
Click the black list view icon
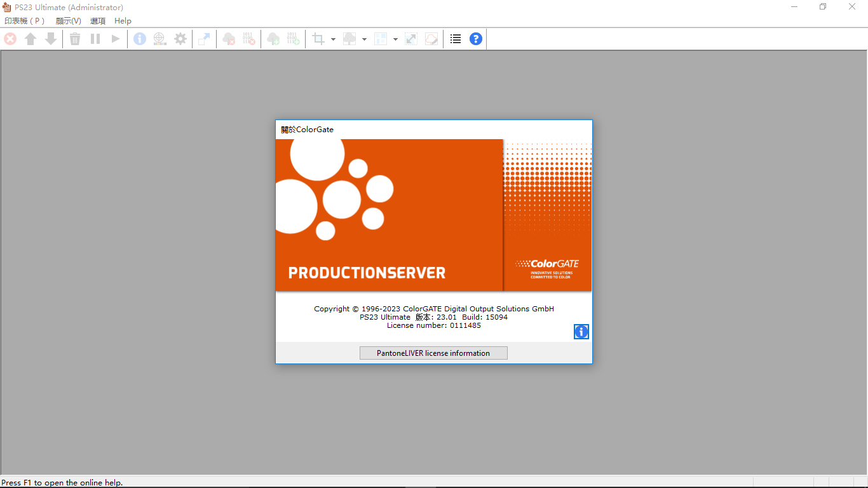pyautogui.click(x=456, y=39)
